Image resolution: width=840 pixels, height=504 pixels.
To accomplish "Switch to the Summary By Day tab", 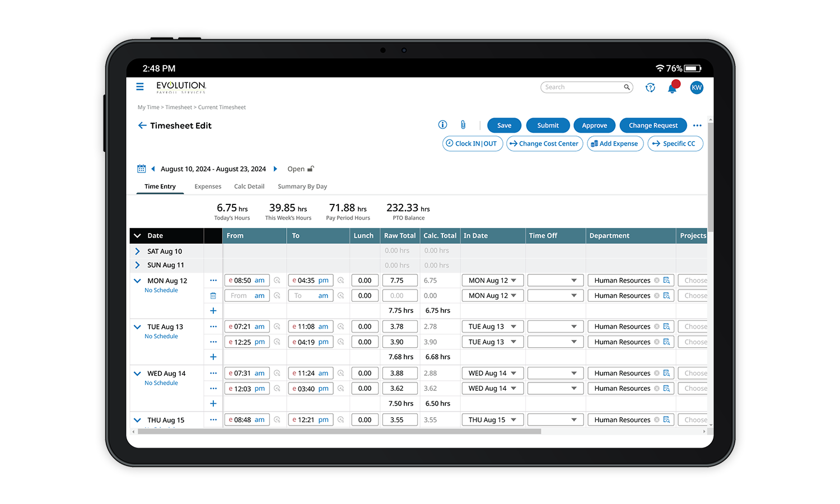I will click(x=302, y=186).
